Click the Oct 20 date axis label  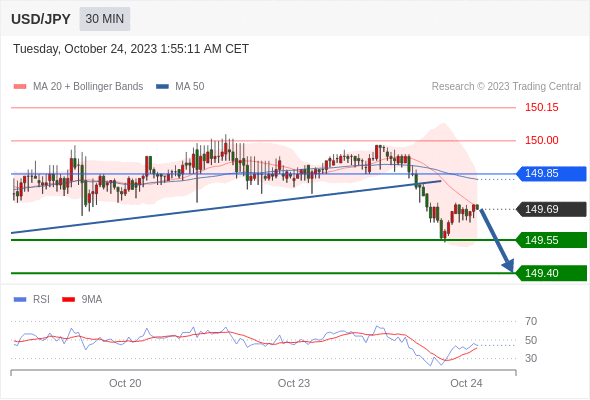[125, 383]
